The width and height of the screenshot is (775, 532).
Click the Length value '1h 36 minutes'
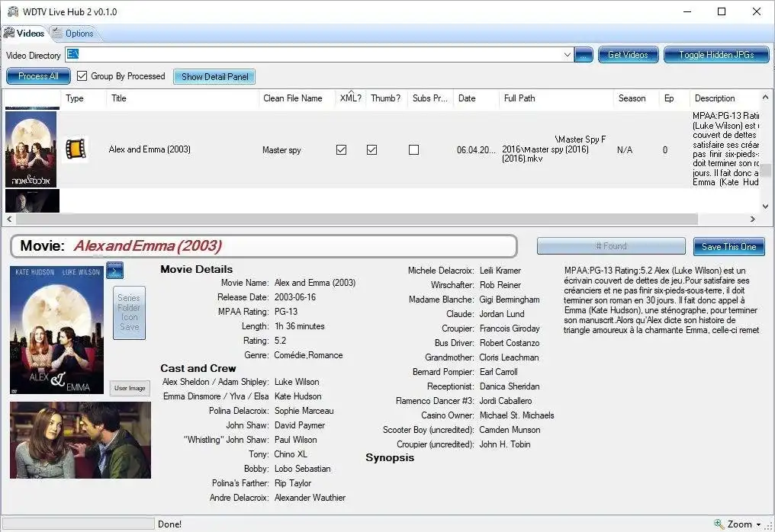[300, 326]
